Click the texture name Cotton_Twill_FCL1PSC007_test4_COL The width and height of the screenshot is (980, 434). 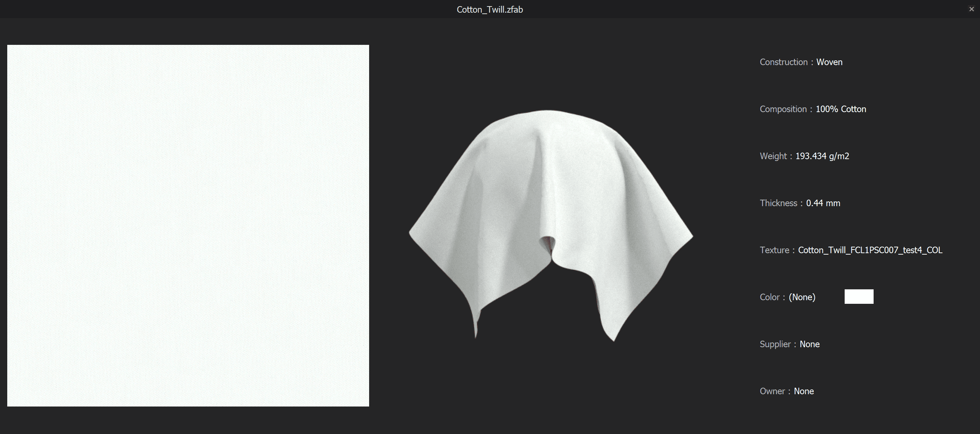tap(870, 250)
